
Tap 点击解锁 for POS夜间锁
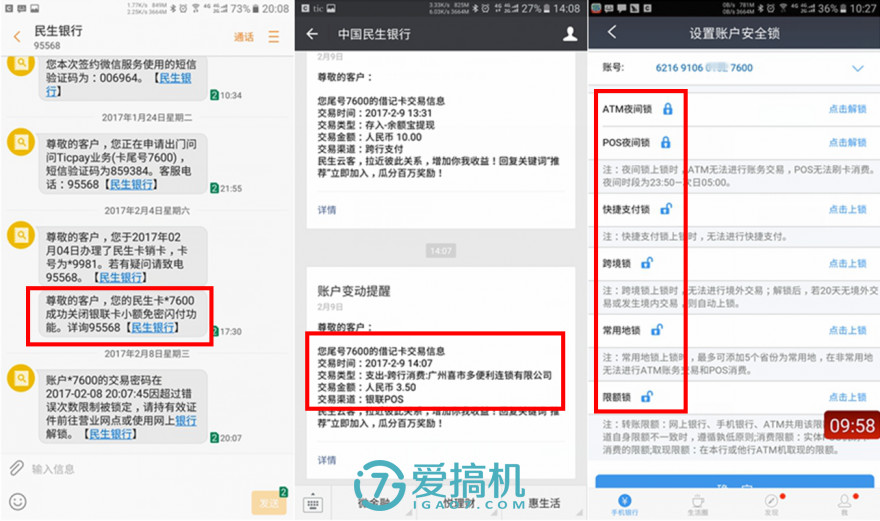coord(847,143)
